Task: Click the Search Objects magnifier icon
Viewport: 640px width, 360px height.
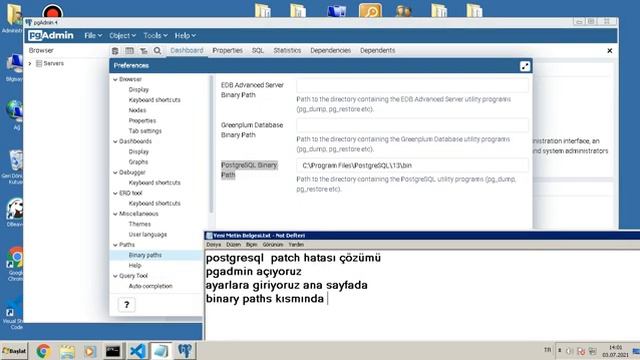Action: pos(157,51)
